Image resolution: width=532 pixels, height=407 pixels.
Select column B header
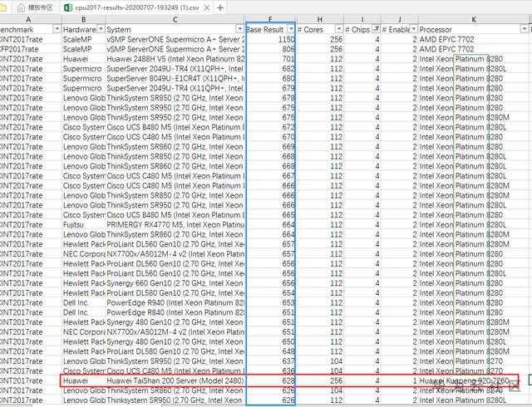pos(84,20)
